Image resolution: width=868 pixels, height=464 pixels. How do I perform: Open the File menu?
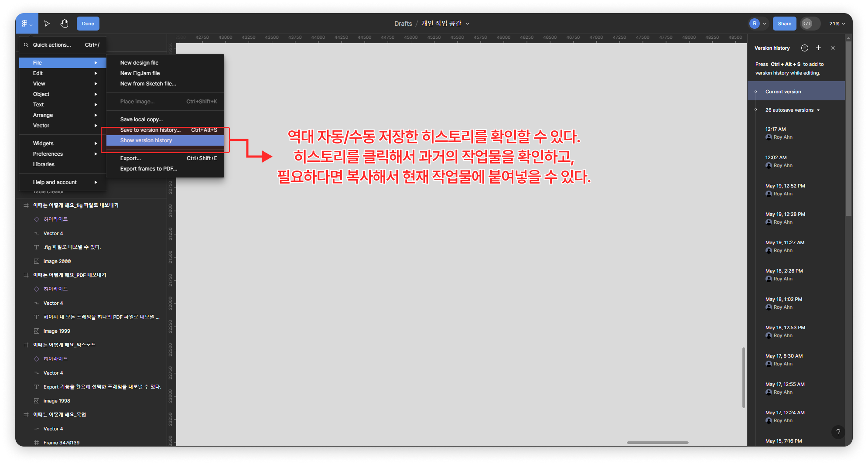(63, 63)
